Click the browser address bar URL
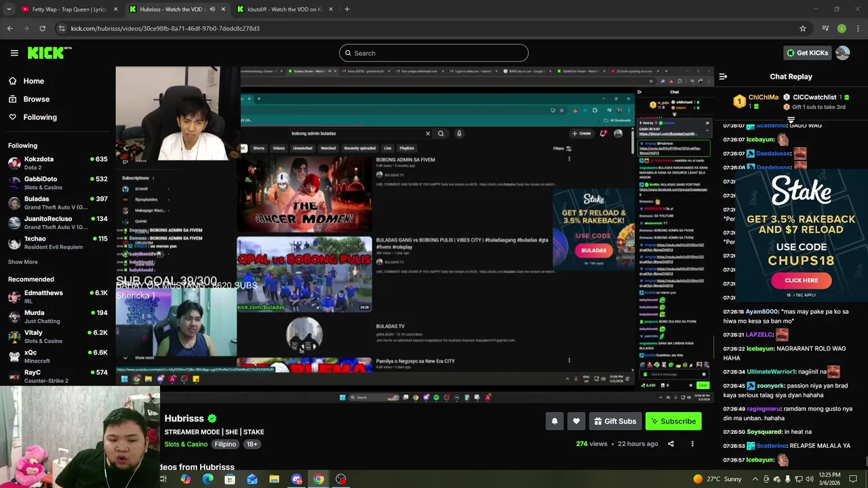Image resolution: width=868 pixels, height=488 pixels. (x=165, y=28)
